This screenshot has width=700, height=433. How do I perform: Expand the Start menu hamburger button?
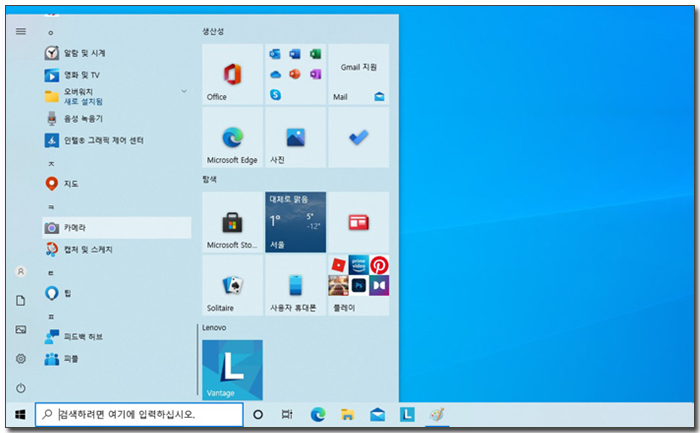click(x=21, y=31)
